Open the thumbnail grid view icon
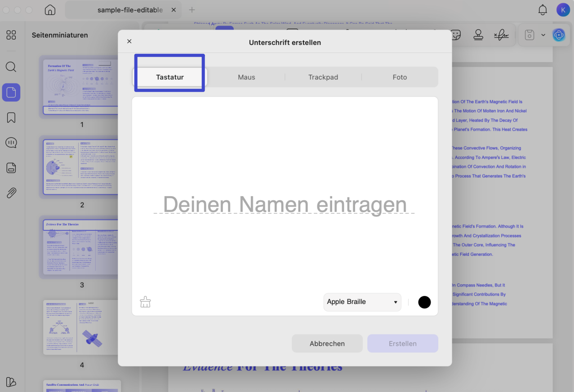Viewport: 574px width, 392px height. pyautogui.click(x=11, y=35)
